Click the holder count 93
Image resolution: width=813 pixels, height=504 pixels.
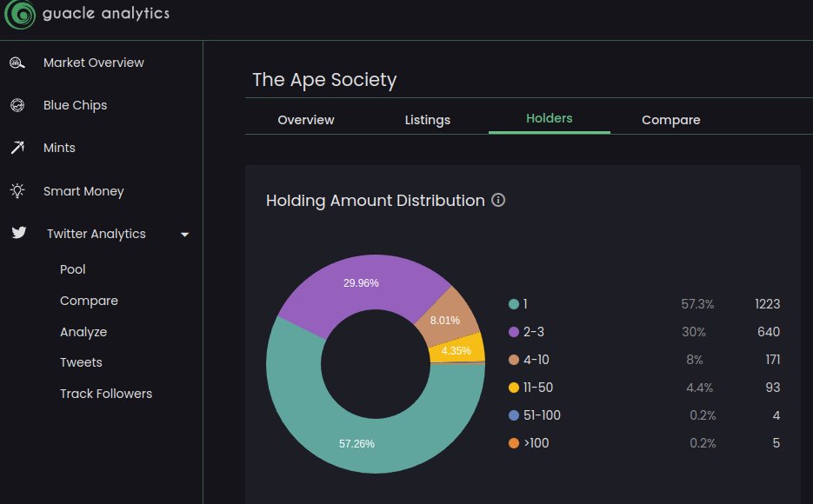772,388
